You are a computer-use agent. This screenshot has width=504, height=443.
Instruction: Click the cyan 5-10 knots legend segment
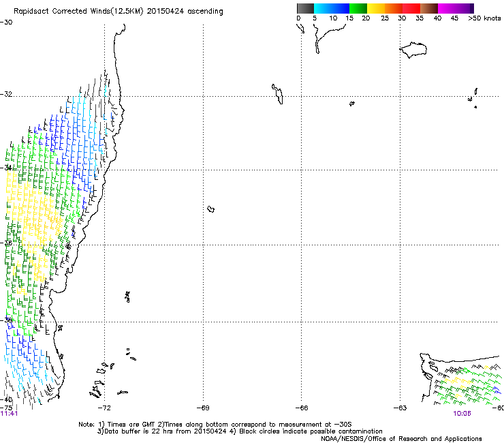pos(323,8)
